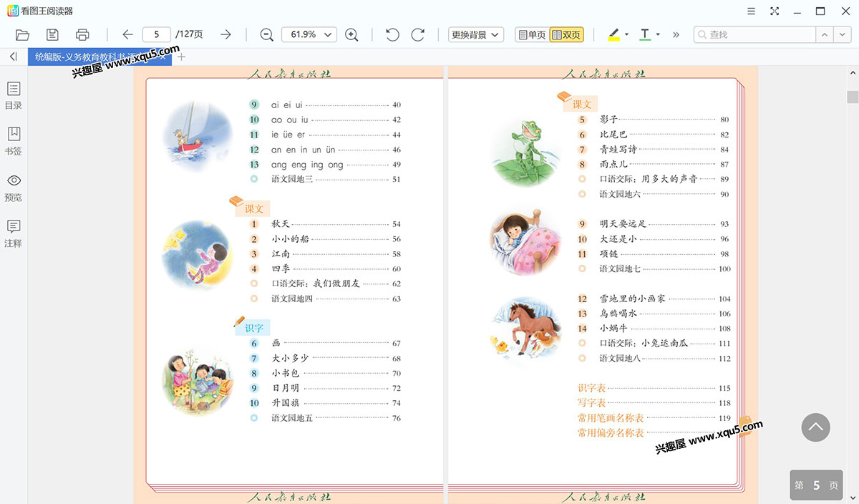The image size is (859, 504).
Task: Click the 第 5 页 page indicator
Action: pos(816,485)
